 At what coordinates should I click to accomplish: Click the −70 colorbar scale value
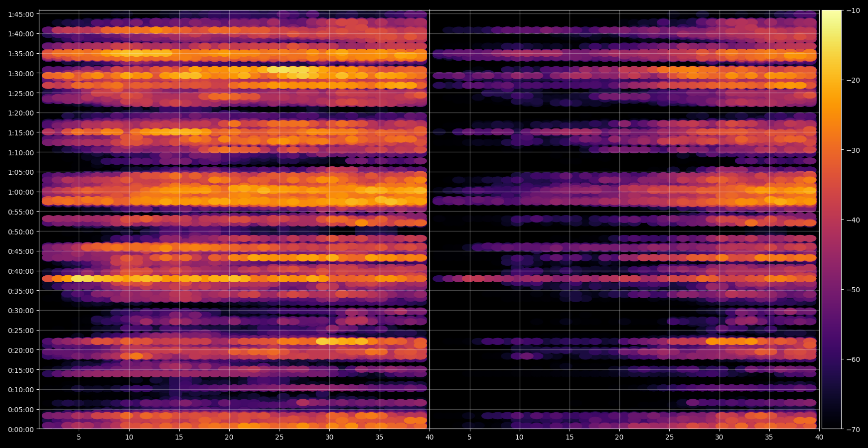[853, 429]
